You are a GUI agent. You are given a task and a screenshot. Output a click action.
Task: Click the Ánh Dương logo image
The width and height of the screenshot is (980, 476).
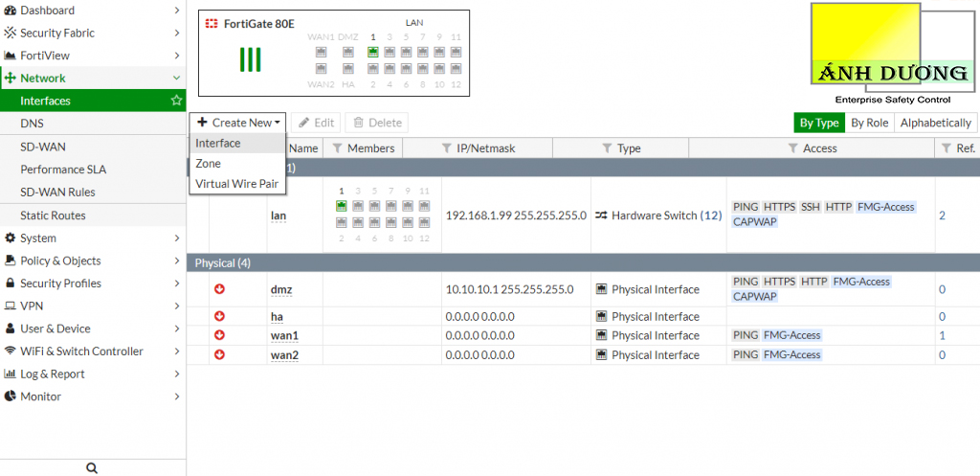[893, 54]
